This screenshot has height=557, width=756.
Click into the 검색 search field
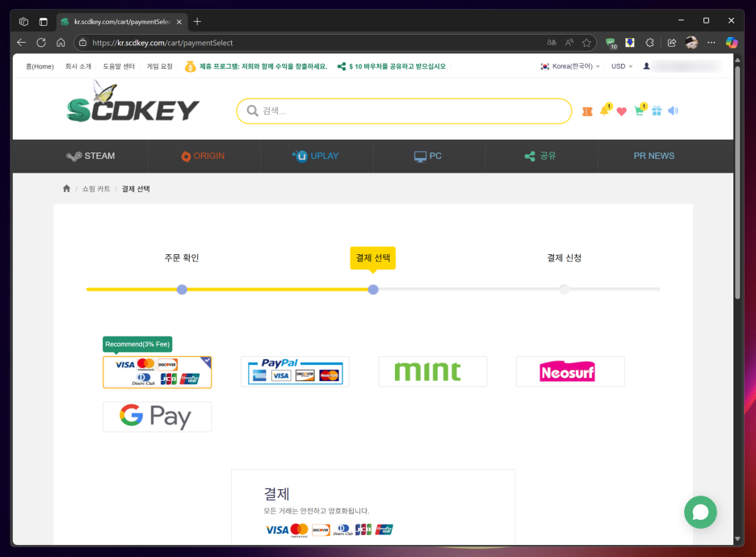pos(404,111)
